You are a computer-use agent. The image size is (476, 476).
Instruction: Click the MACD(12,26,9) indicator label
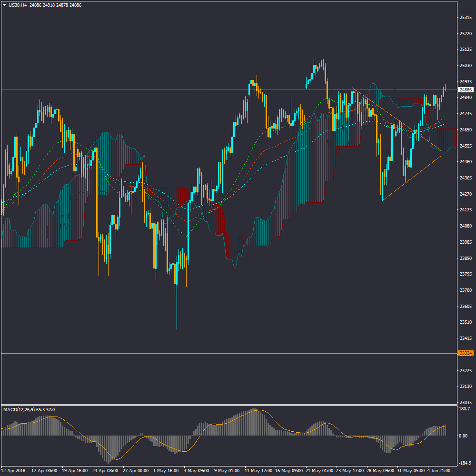[x=29, y=410]
